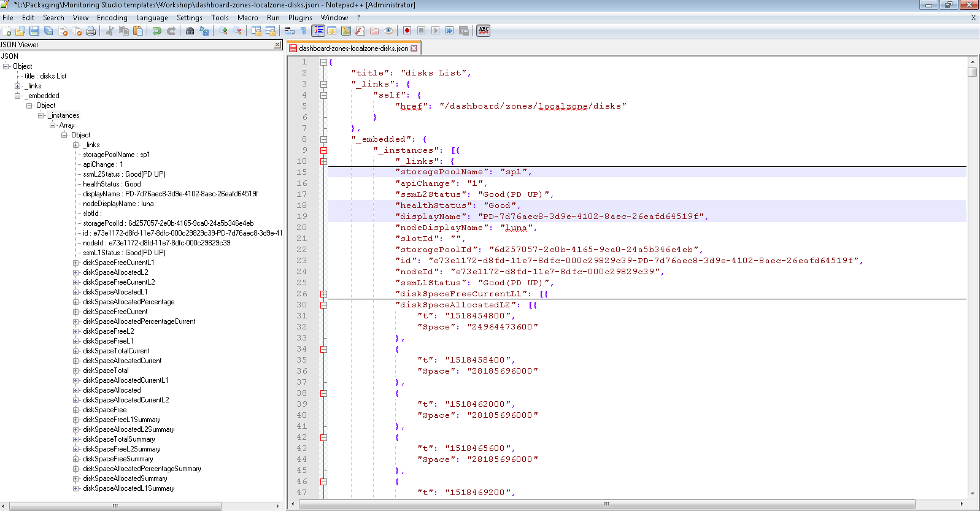Expand the diskSpaceTotal tree node
This screenshot has width=980, height=511.
tap(76, 371)
